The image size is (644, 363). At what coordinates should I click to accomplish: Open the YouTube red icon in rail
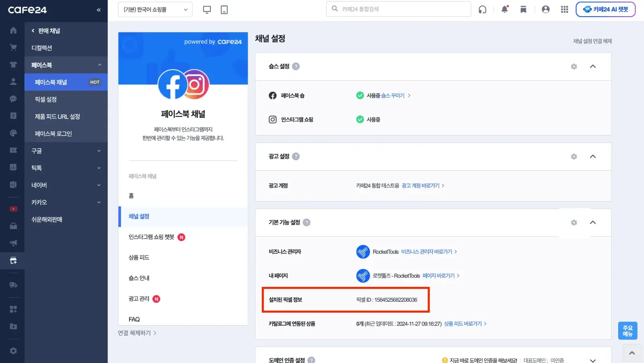(x=13, y=209)
